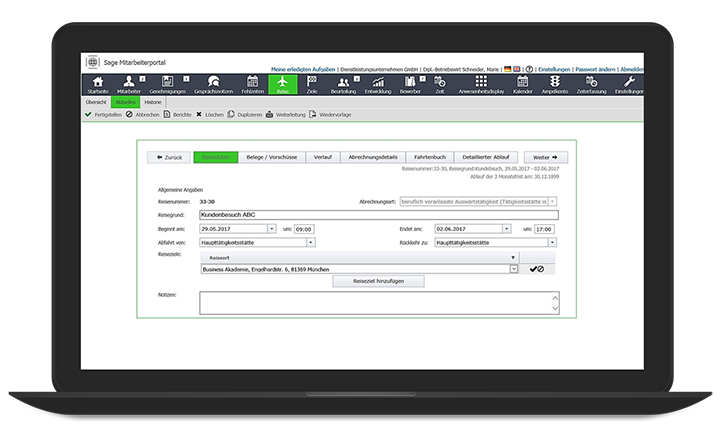Click the Notizen scrollbar down arrow
This screenshot has width=720, height=434.
(555, 309)
